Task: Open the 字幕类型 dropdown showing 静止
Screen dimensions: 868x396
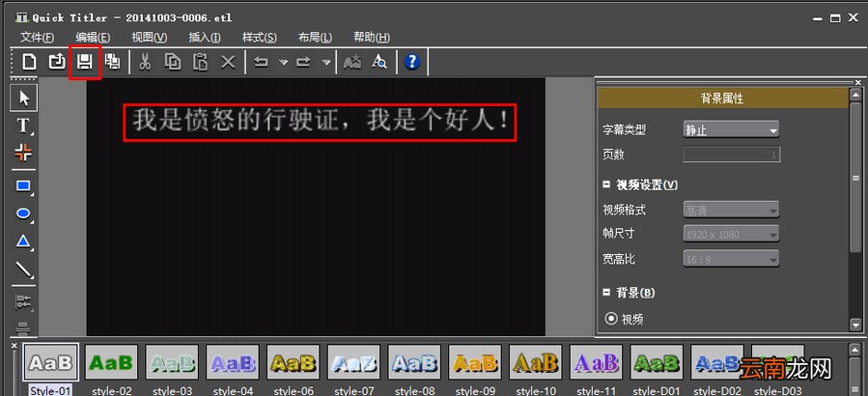Action: pyautogui.click(x=731, y=130)
